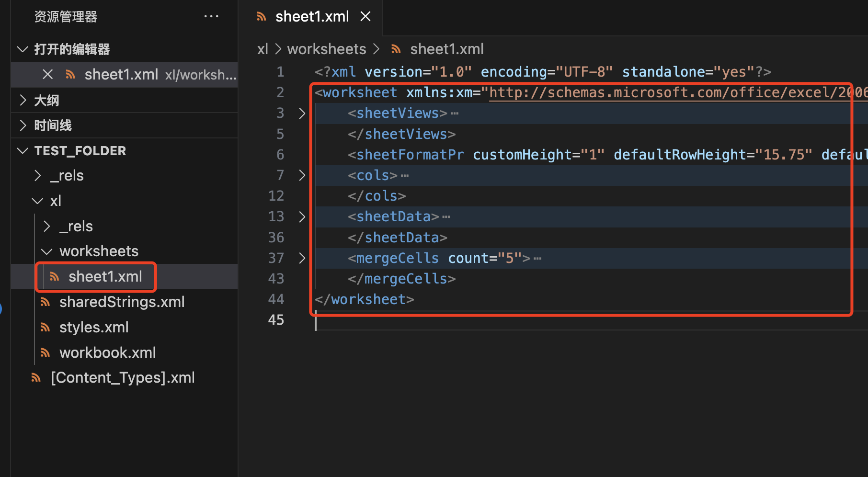Click the XML icon beside styles.xml
Image resolution: width=868 pixels, height=477 pixels.
[x=45, y=327]
